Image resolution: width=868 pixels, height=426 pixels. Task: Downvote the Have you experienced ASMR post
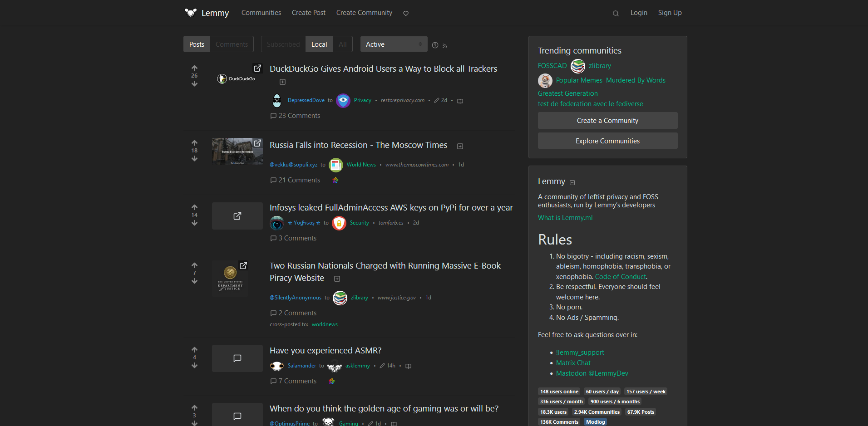(x=194, y=365)
